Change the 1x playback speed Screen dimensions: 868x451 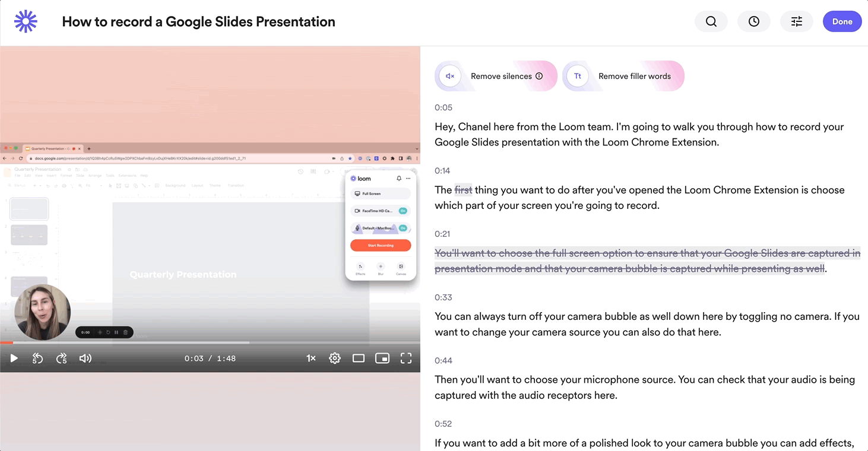[311, 358]
